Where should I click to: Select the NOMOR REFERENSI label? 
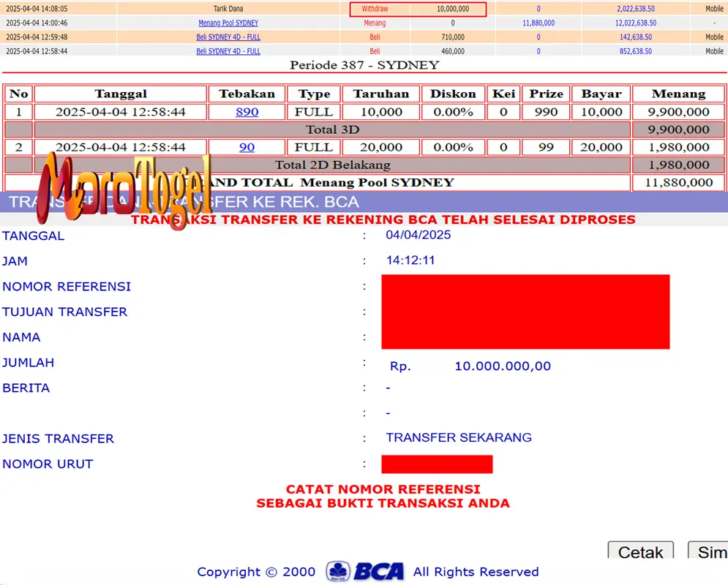[x=67, y=286]
